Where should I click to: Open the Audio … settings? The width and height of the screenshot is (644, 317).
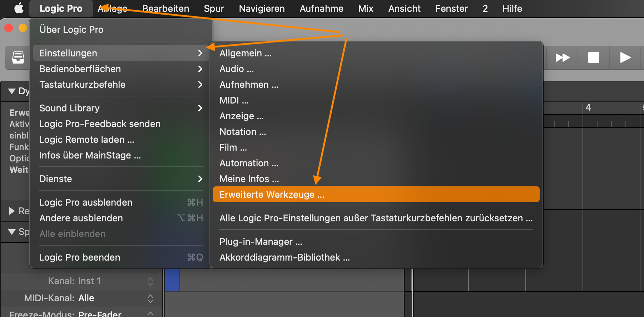pyautogui.click(x=237, y=69)
